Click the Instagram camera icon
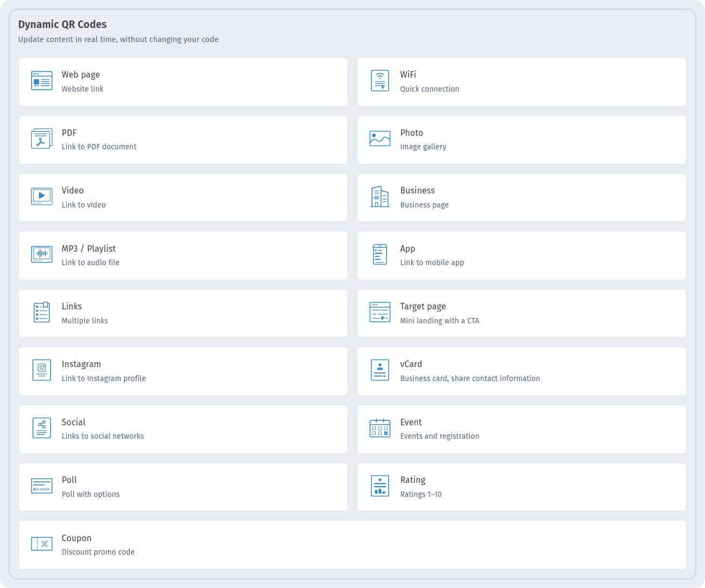This screenshot has width=705, height=588. (x=42, y=370)
